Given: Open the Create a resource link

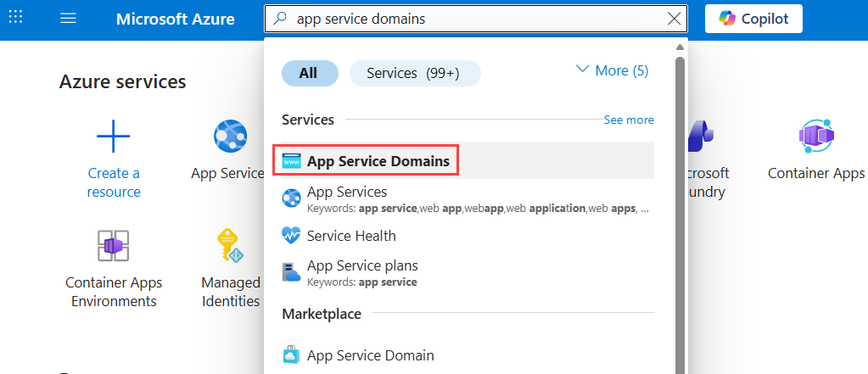Looking at the screenshot, I should pos(114,182).
